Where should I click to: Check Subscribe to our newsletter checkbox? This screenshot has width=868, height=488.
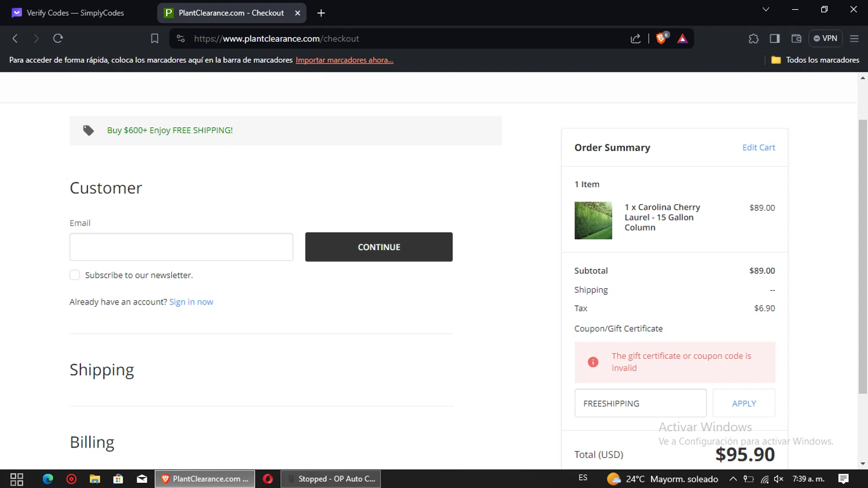(x=75, y=275)
